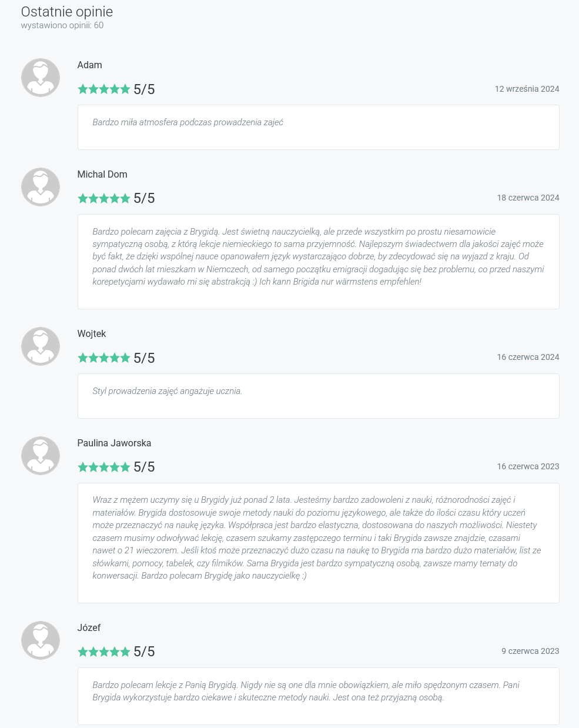579x728 pixels.
Task: Click Michal Dom's long review text
Action: [x=318, y=257]
